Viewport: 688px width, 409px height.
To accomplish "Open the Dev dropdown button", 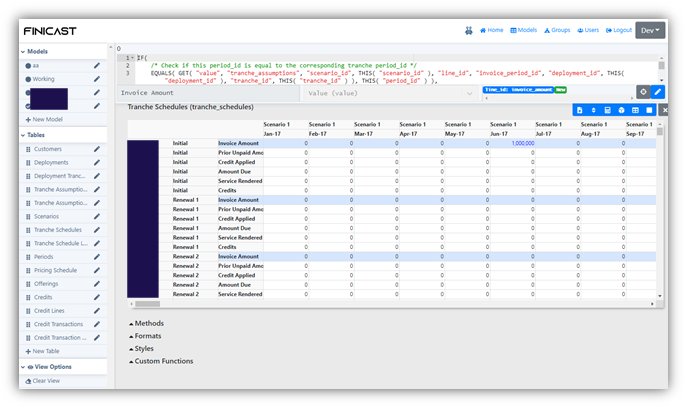I will click(650, 30).
